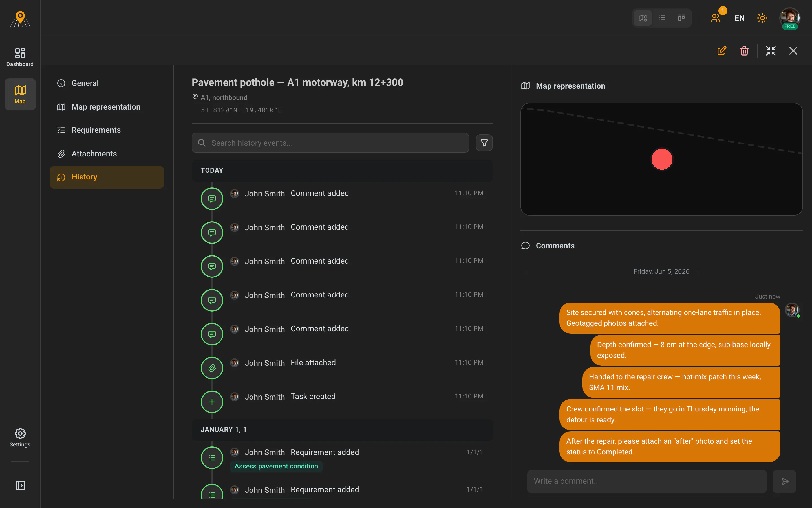Click the red pothole marker on map
This screenshot has width=812, height=508.
(662, 159)
